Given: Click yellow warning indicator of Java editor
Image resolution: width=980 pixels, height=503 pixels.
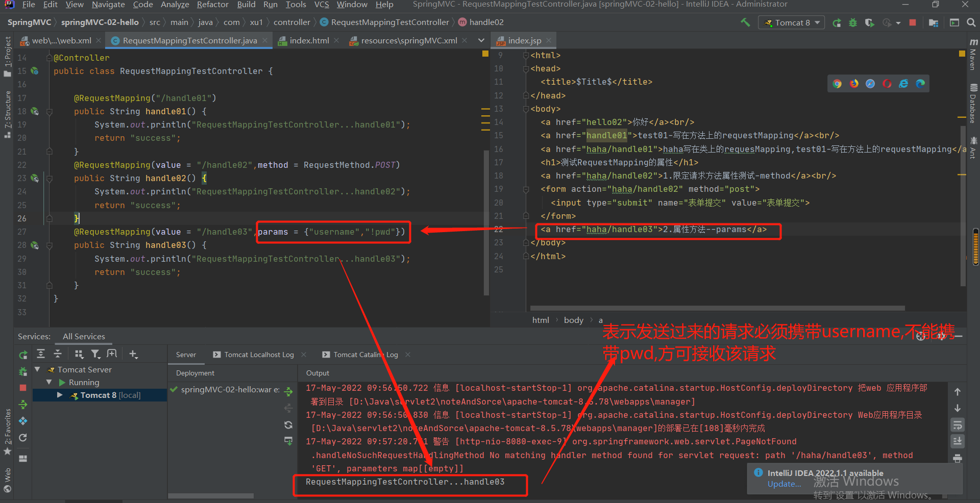Looking at the screenshot, I should point(485,54).
